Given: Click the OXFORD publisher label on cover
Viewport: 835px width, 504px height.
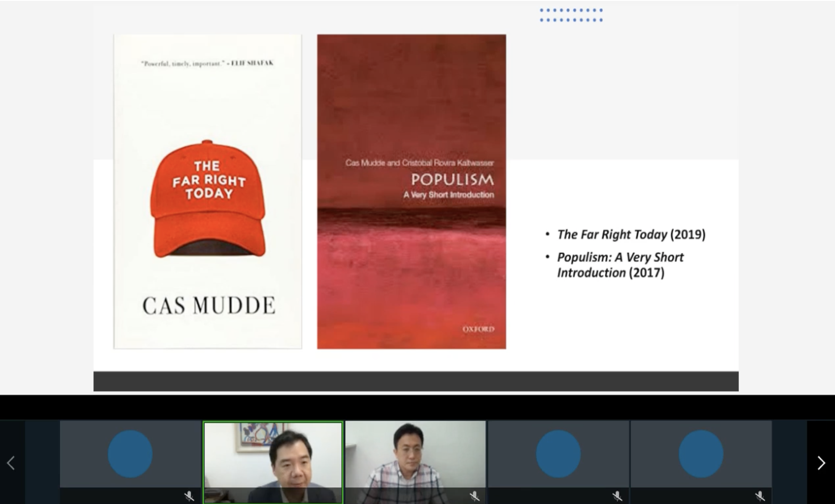Looking at the screenshot, I should tap(478, 329).
